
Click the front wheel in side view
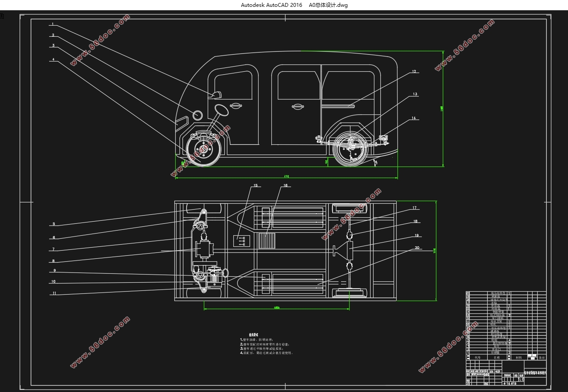[202, 149]
